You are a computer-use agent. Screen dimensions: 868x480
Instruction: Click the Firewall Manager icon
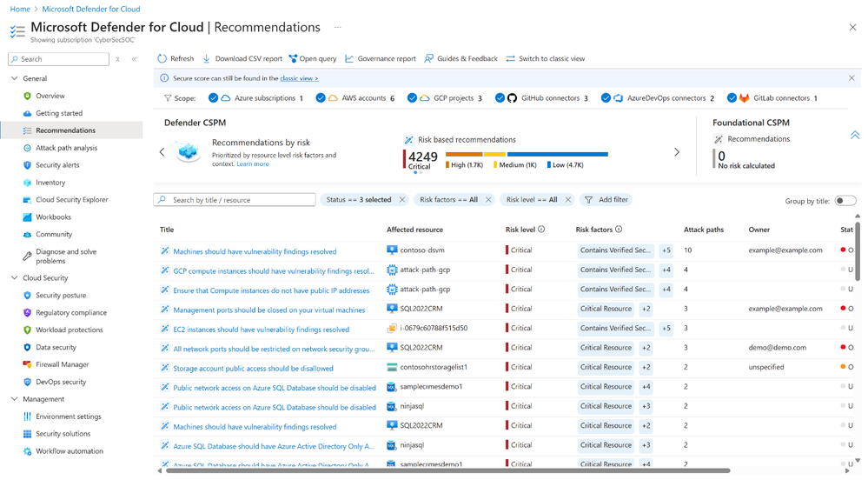(x=27, y=364)
